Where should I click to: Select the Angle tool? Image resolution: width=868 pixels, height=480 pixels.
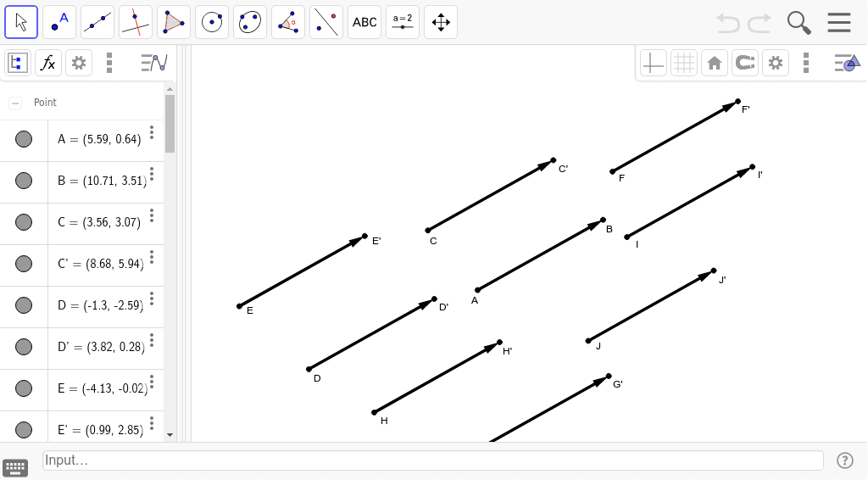[288, 22]
